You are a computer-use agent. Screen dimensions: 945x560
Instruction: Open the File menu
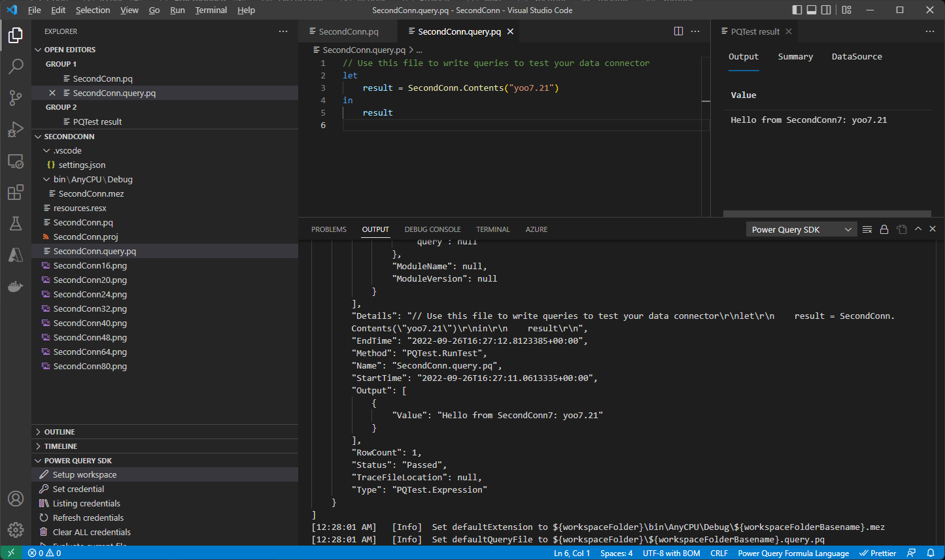(35, 10)
